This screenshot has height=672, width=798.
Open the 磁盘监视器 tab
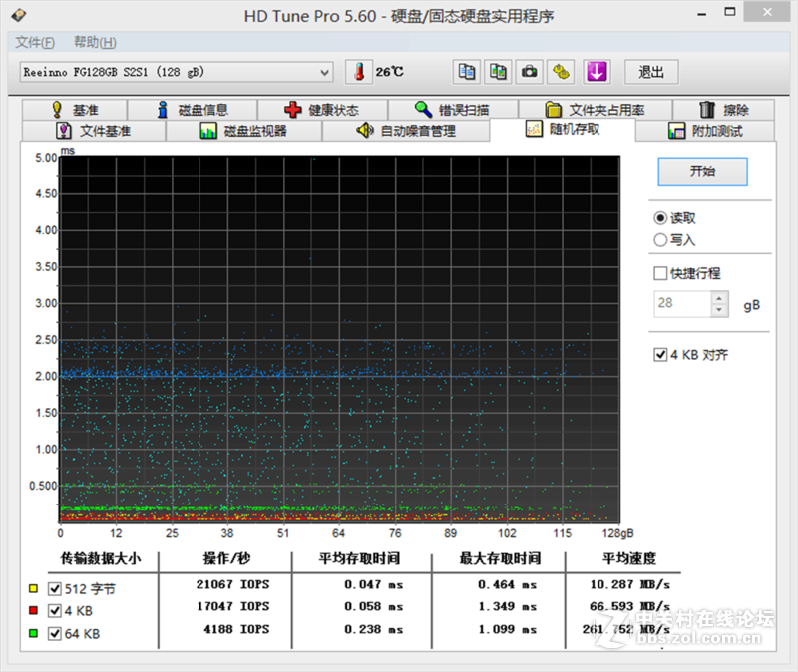[x=243, y=131]
